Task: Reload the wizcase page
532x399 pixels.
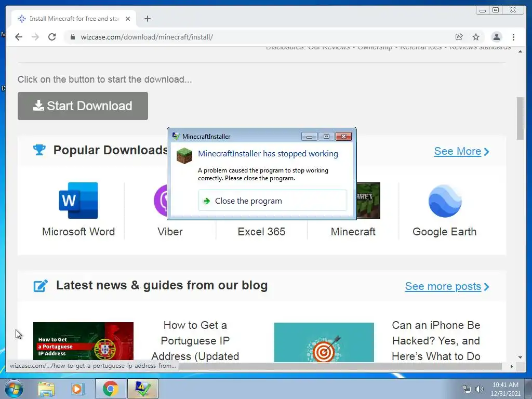Action: click(x=52, y=37)
